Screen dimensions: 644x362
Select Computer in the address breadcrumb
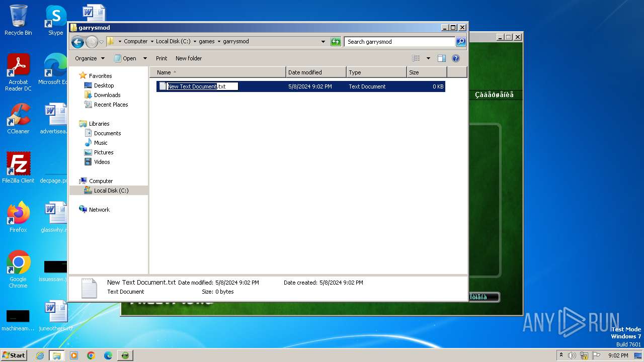[136, 42]
